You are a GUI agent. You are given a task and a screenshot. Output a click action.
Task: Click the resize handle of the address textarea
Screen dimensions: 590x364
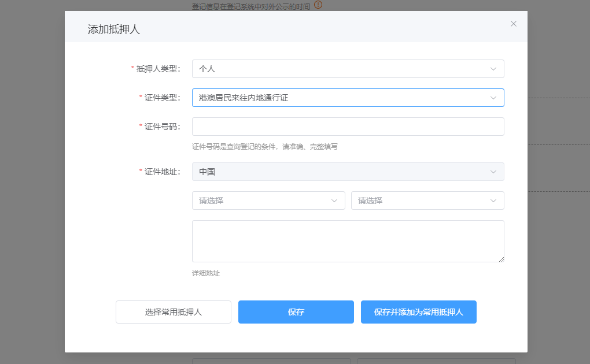pos(501,259)
